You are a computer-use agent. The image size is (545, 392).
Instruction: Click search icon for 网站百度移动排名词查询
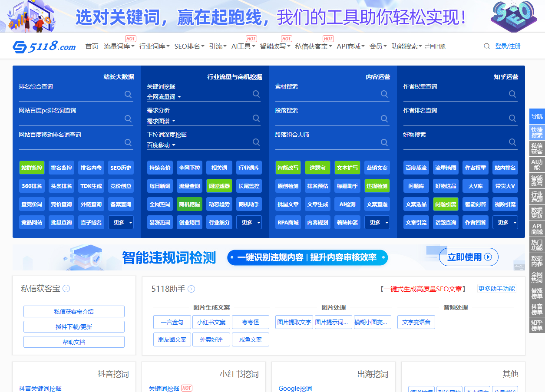(x=128, y=142)
